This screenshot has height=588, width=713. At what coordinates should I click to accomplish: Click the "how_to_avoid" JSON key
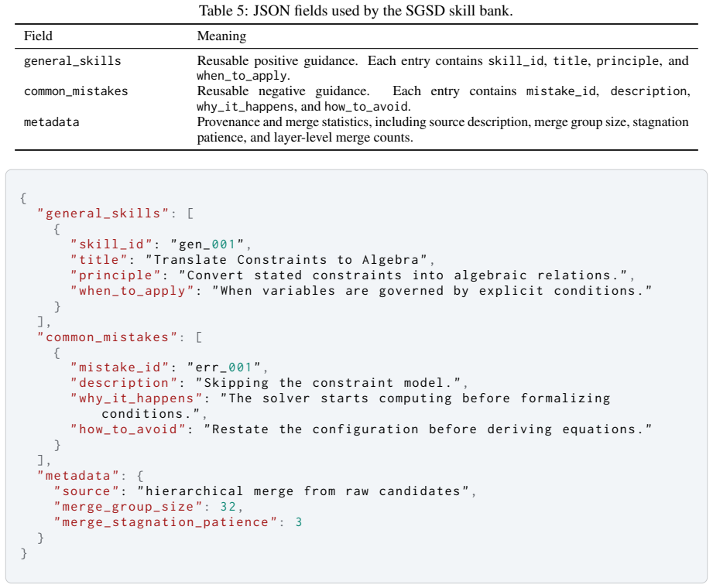[x=129, y=429]
